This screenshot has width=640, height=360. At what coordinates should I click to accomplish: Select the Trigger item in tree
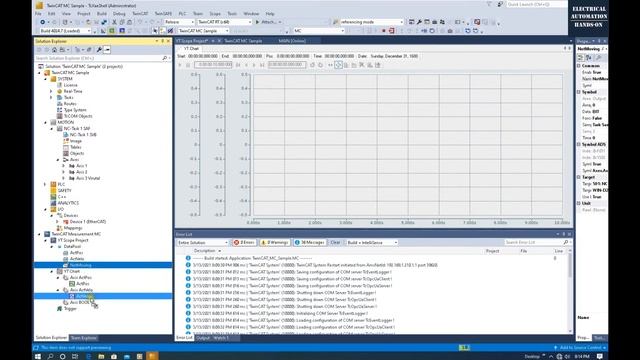tap(70, 309)
